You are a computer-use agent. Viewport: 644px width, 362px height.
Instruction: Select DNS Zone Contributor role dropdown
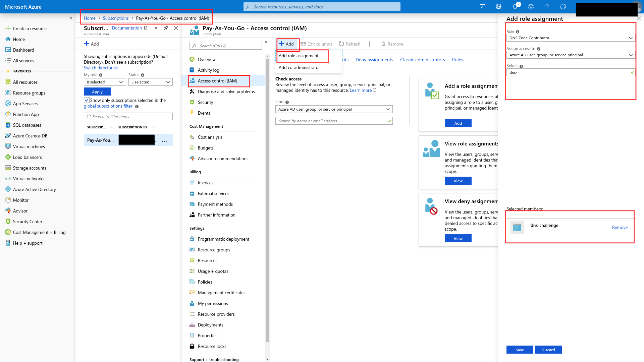point(571,38)
